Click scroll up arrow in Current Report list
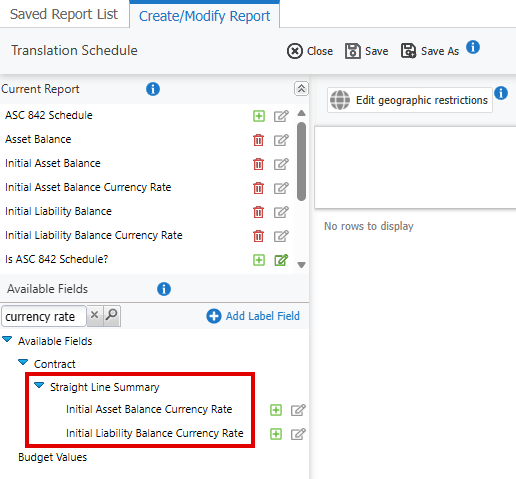Screen dimensions: 516x479 [x=301, y=113]
